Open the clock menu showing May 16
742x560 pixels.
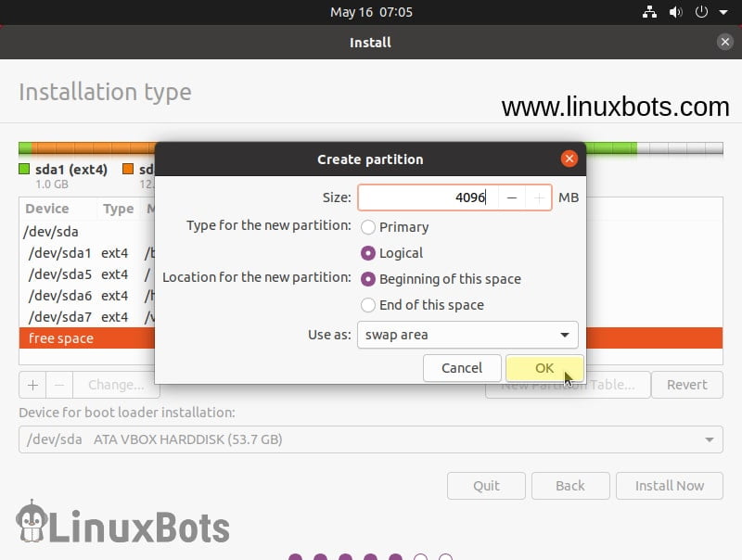(x=369, y=12)
